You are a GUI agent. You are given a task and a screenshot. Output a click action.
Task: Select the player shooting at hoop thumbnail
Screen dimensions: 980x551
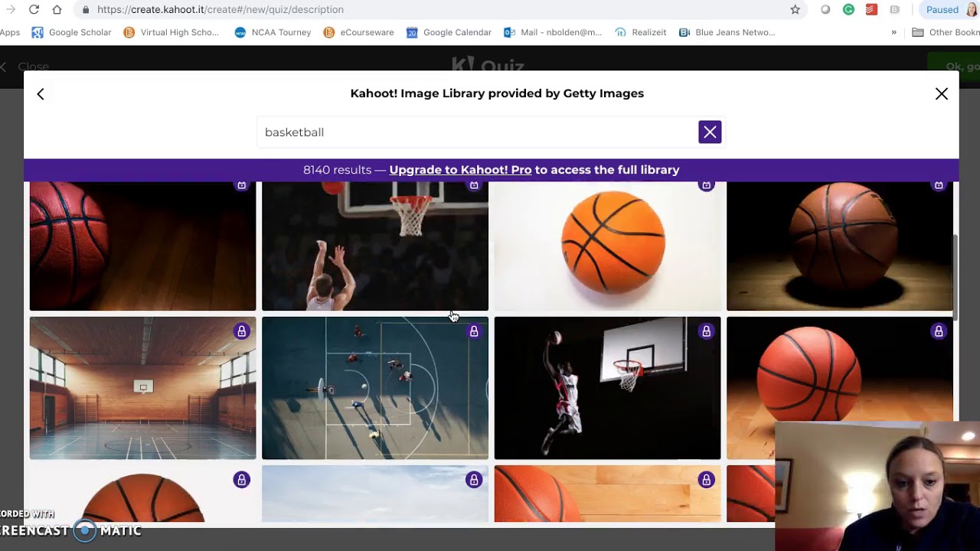375,246
